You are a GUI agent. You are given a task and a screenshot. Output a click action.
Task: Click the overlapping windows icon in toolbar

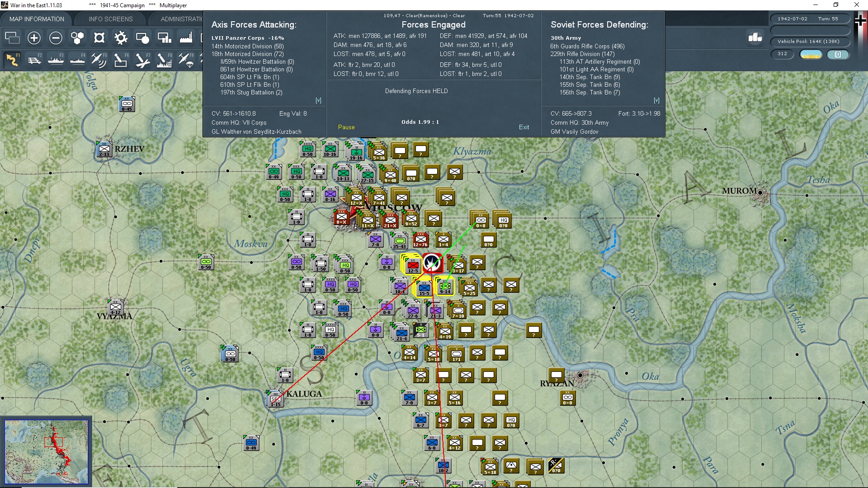(x=12, y=38)
